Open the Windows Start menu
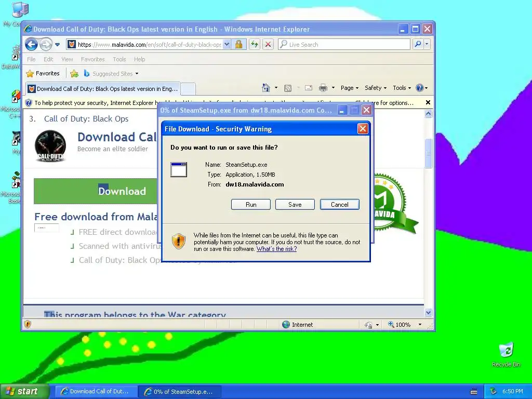The height and width of the screenshot is (399, 532). [x=24, y=391]
